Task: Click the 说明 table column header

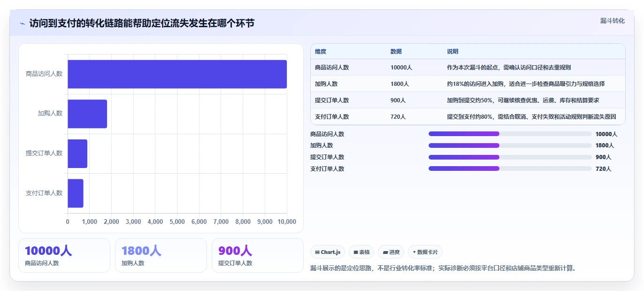Action: click(452, 52)
